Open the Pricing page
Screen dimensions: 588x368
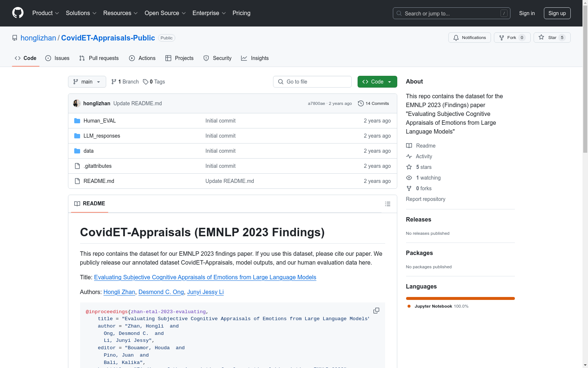click(x=241, y=13)
